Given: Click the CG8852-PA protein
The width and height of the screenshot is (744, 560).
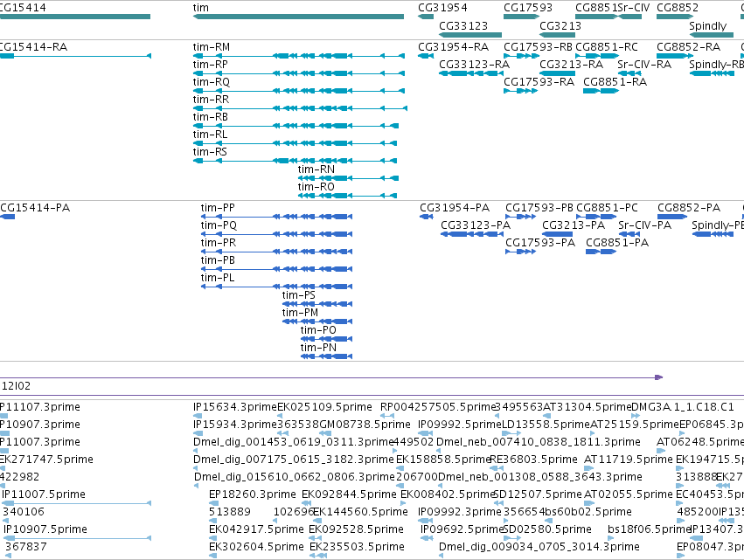Looking at the screenshot, I should pos(672,217).
